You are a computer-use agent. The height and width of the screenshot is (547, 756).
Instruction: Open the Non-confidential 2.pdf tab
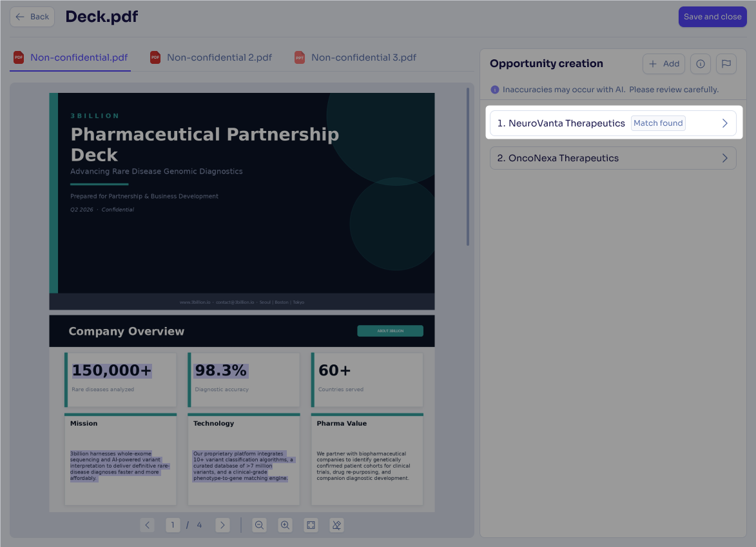[x=211, y=57]
